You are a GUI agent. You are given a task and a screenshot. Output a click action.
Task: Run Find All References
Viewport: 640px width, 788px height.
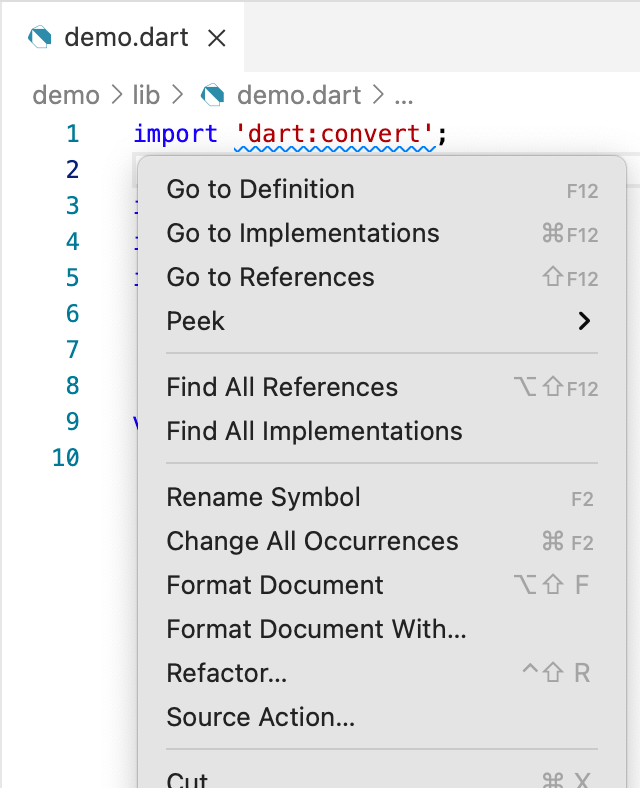click(x=282, y=387)
